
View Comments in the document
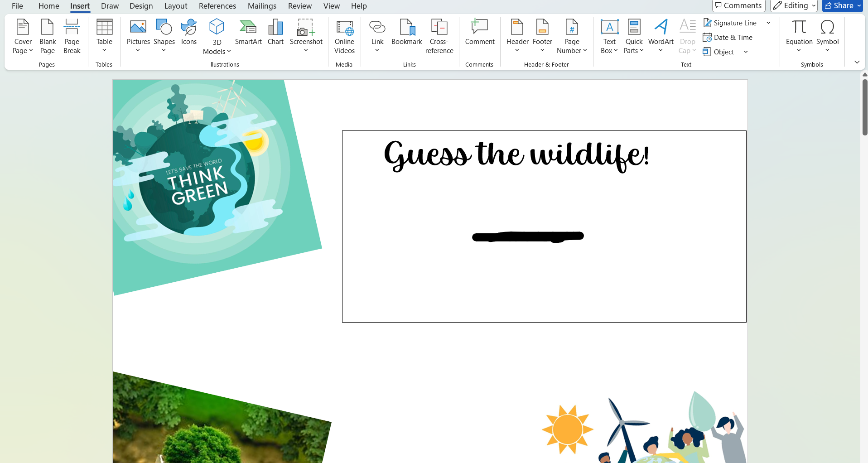tap(738, 5)
